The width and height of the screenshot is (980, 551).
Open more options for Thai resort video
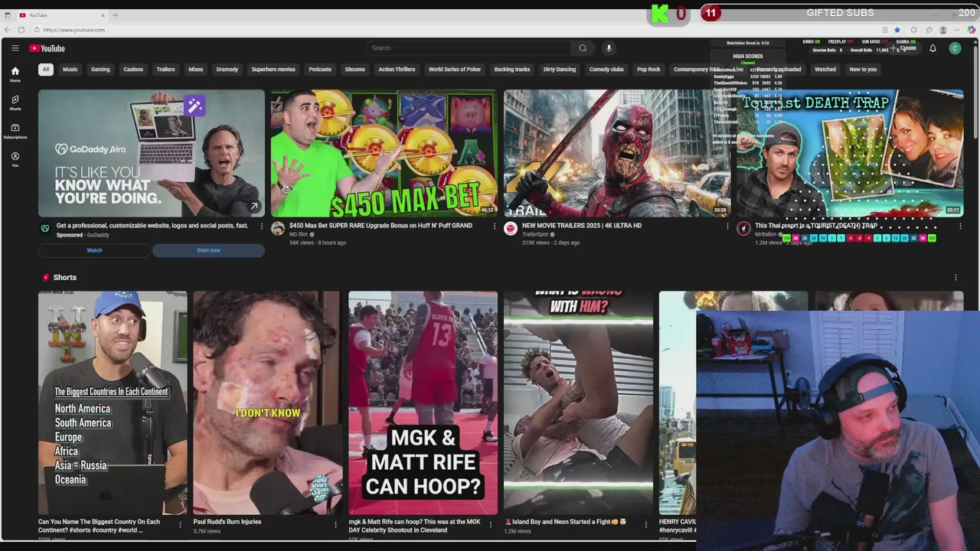click(960, 227)
